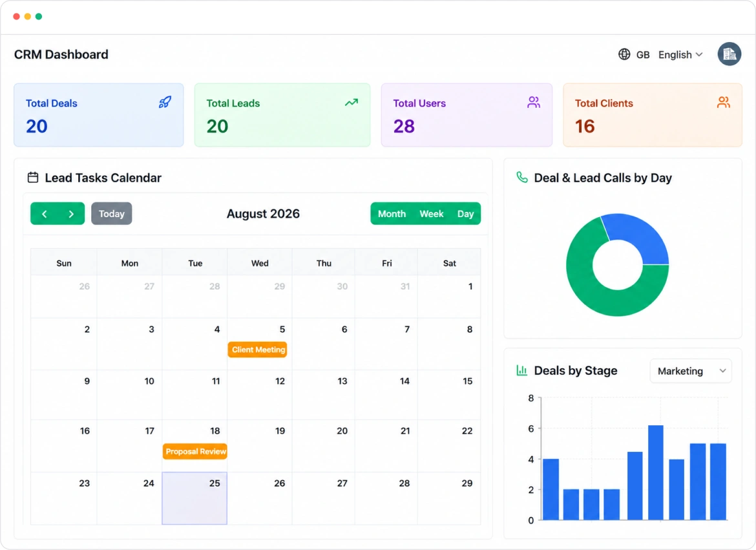
Task: Open the Proposal Review event
Action: pos(194,452)
